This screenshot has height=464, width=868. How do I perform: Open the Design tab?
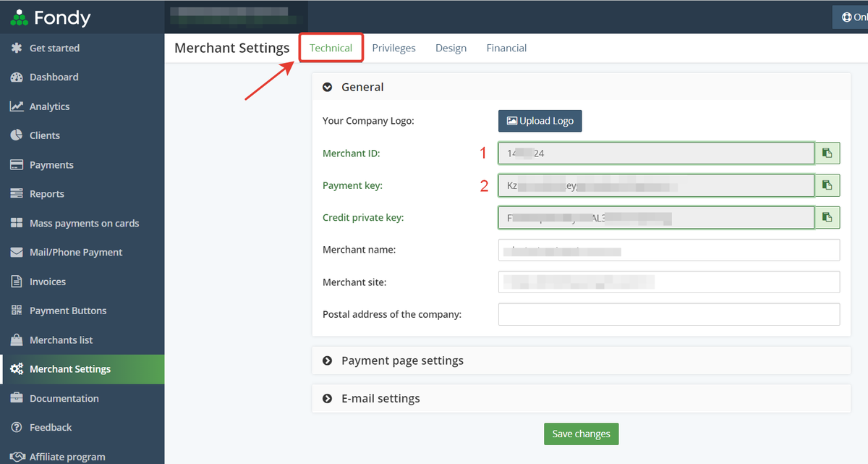pos(451,48)
